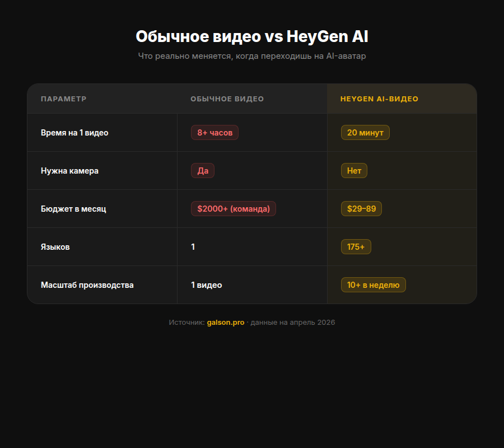504x448 pixels.
Task: Click the "$29–89" budget badge
Action: (x=361, y=208)
